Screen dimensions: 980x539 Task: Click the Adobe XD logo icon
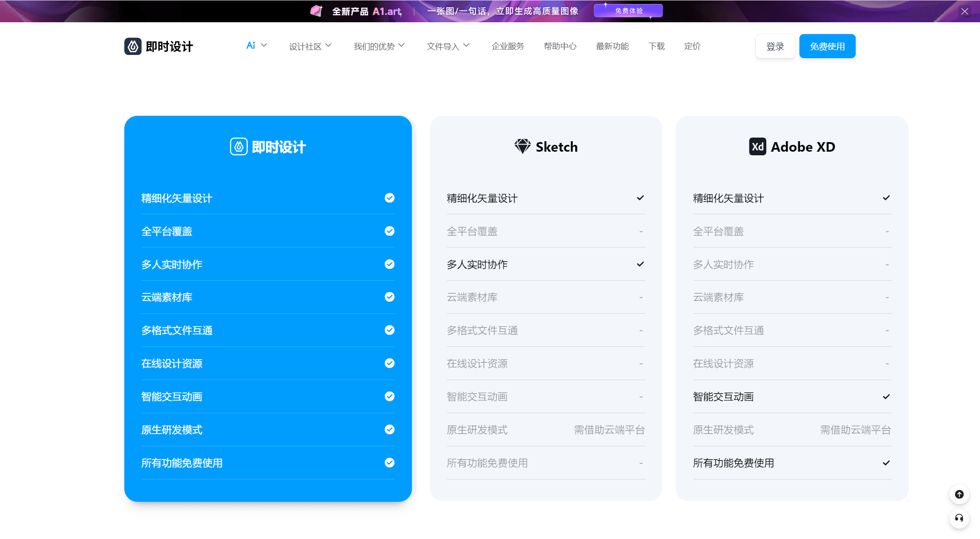pyautogui.click(x=758, y=147)
